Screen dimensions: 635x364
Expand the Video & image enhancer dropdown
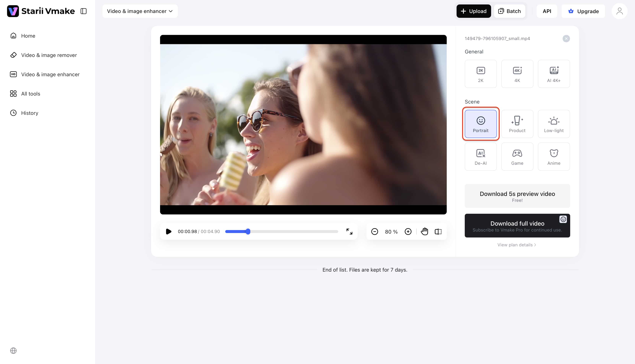pyautogui.click(x=140, y=11)
